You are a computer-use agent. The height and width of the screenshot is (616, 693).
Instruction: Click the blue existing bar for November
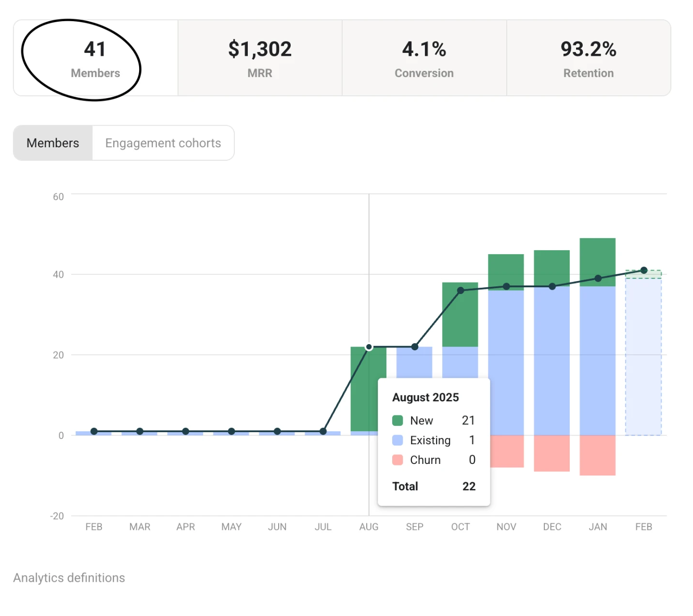(x=506, y=363)
